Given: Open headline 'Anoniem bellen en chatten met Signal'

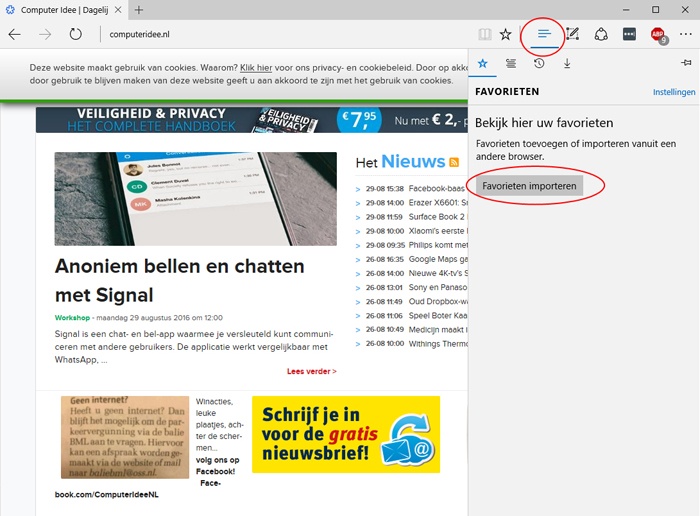Looking at the screenshot, I should coord(179,280).
